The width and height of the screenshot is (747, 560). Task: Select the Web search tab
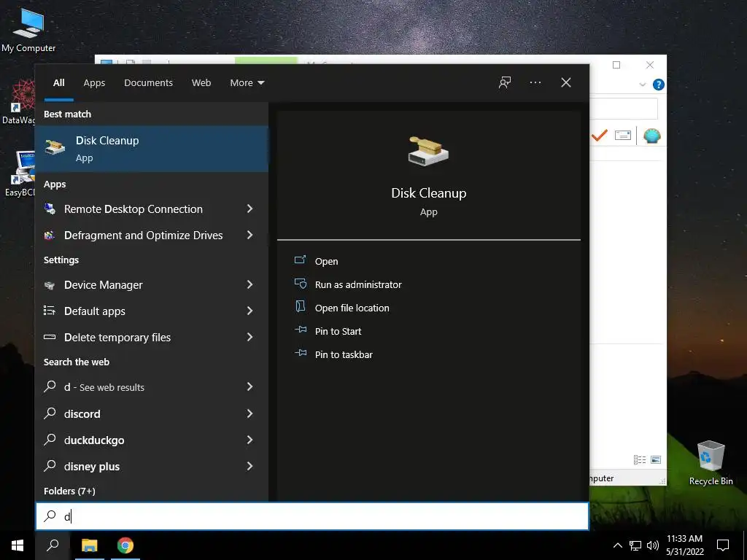point(201,83)
